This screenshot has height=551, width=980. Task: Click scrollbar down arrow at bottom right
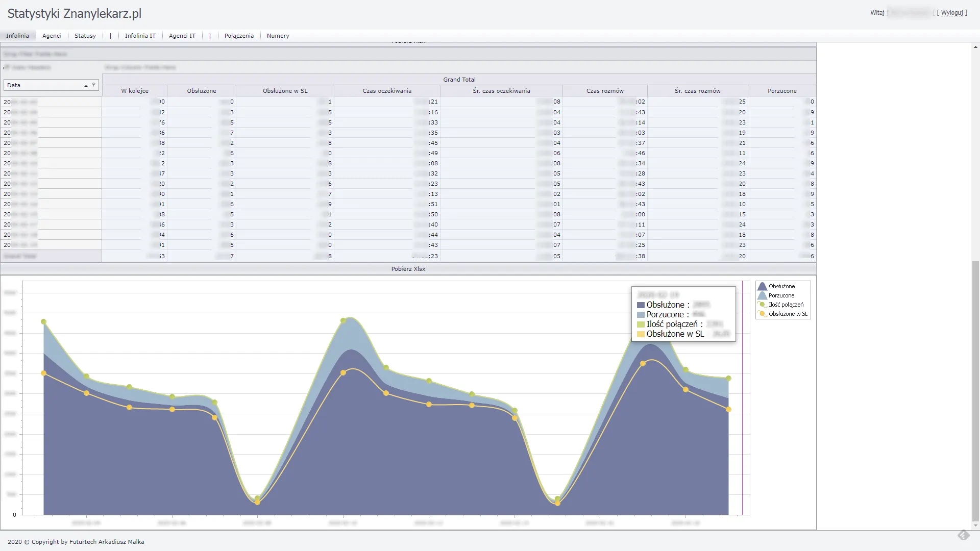[975, 525]
